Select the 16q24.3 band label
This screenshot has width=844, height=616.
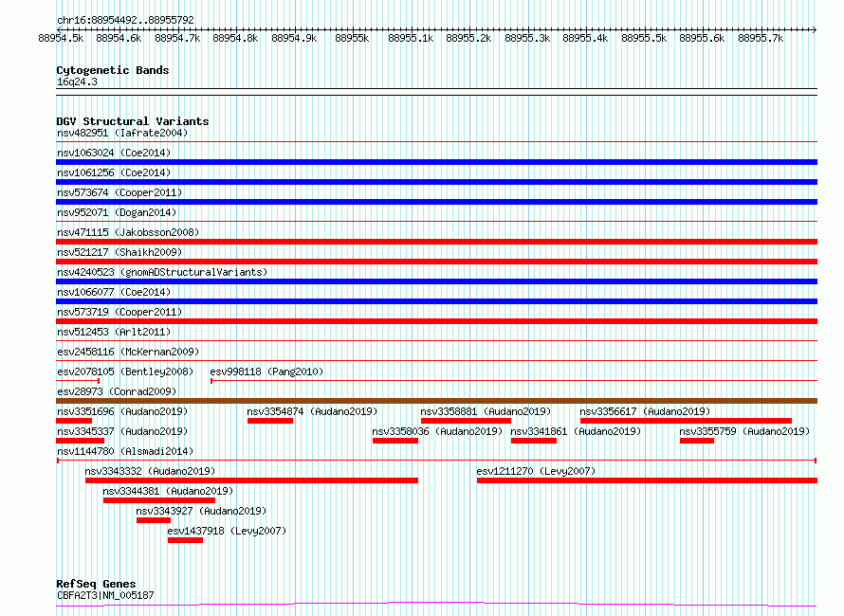click(x=77, y=82)
